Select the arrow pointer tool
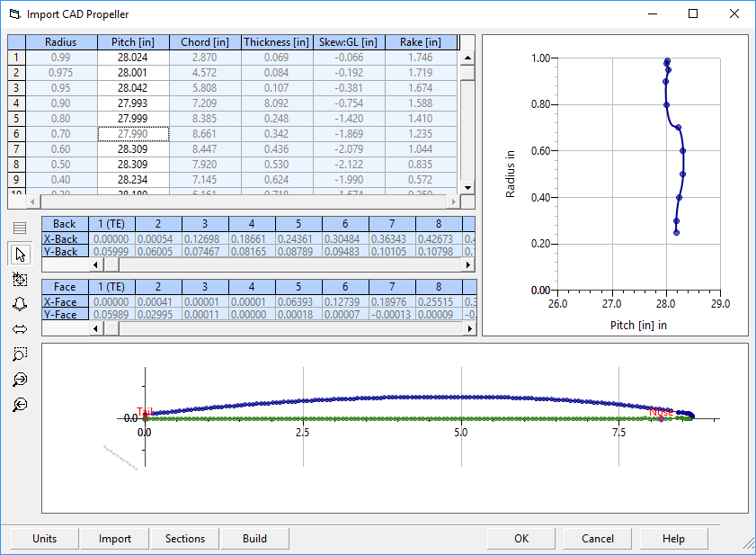This screenshot has height=555, width=756. point(20,254)
